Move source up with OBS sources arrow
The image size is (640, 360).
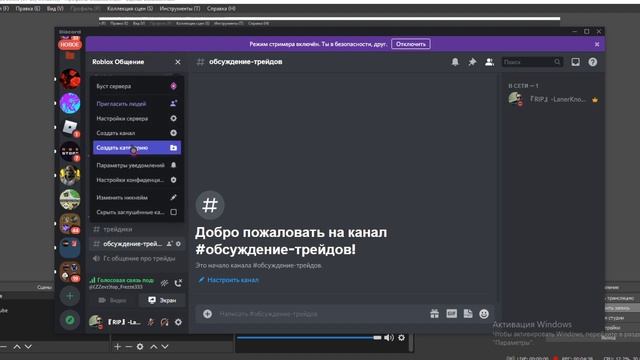pyautogui.click(x=154, y=347)
